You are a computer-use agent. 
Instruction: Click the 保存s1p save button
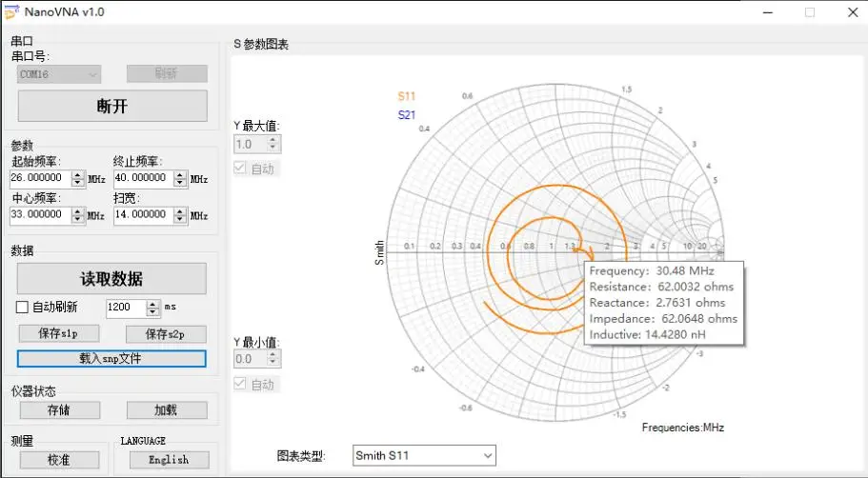tap(59, 333)
